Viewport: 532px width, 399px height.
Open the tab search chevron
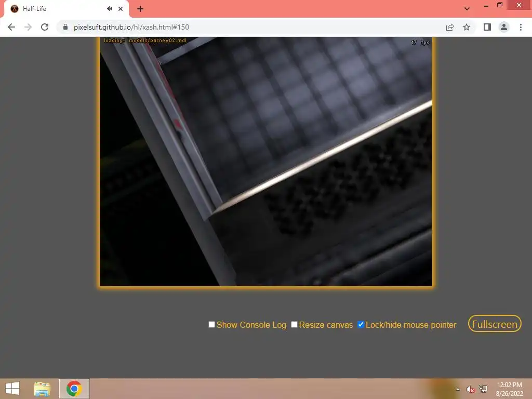click(467, 9)
